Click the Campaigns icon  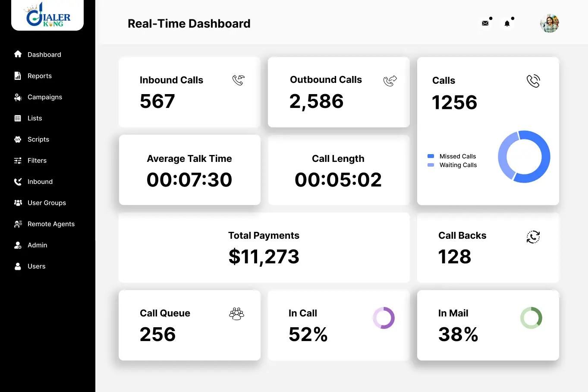tap(18, 97)
